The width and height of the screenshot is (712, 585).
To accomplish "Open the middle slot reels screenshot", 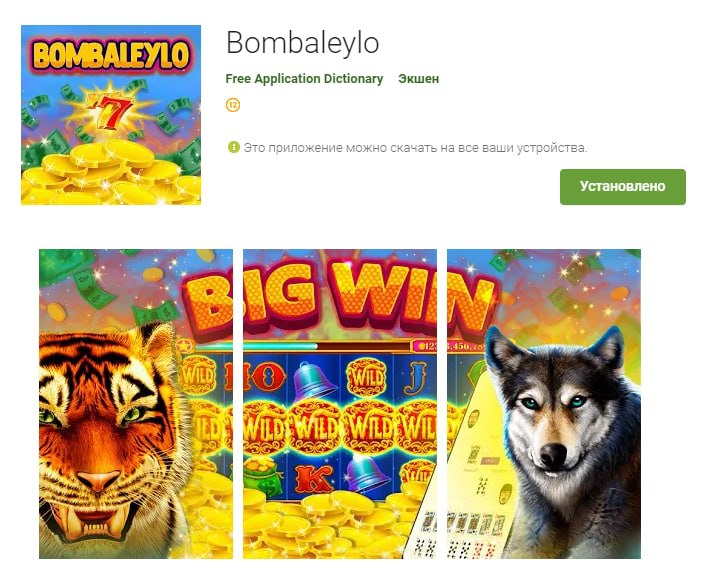I will pyautogui.click(x=340, y=404).
